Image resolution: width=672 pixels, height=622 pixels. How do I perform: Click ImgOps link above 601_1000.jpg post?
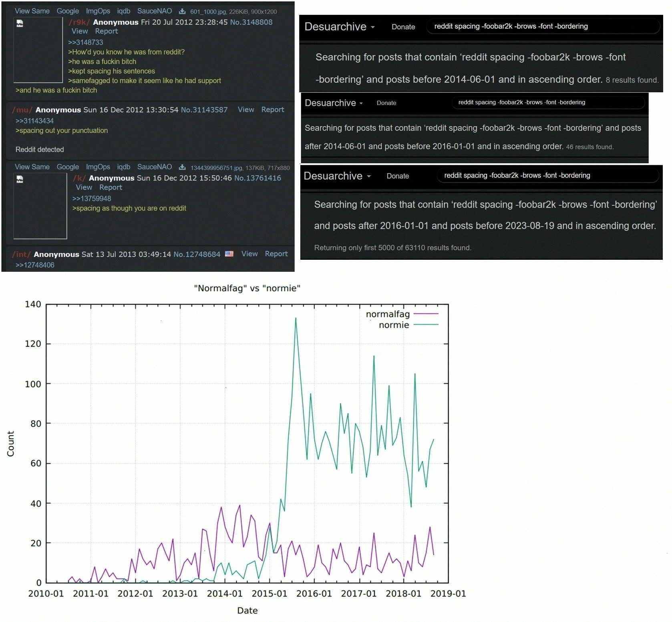point(98,11)
